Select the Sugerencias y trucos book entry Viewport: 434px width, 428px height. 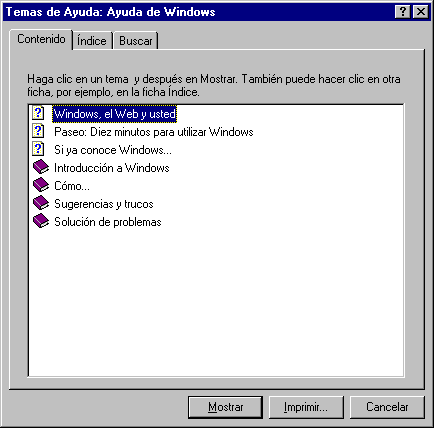[104, 204]
